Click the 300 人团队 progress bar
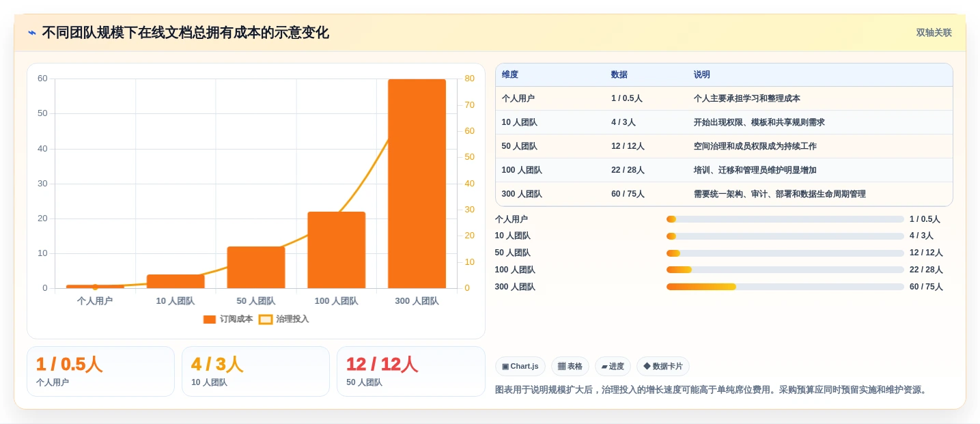This screenshot has height=424, width=980. click(x=785, y=287)
